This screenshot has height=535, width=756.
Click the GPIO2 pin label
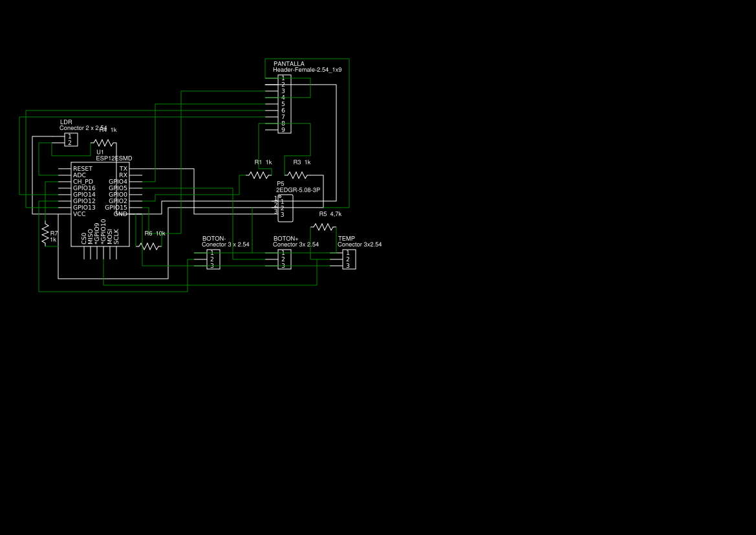click(118, 201)
